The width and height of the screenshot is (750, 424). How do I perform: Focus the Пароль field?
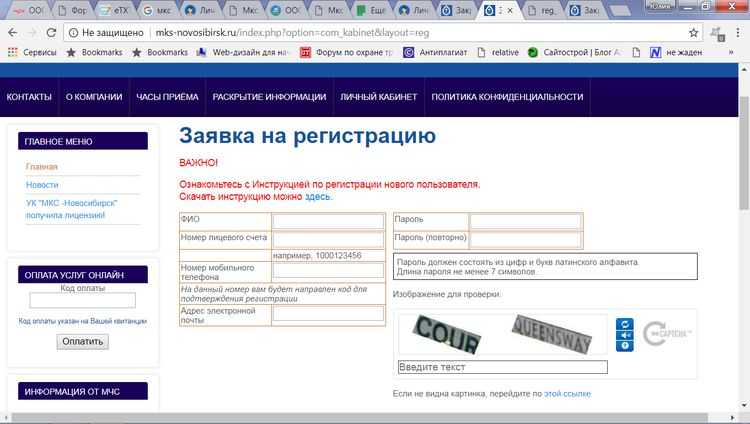point(525,222)
